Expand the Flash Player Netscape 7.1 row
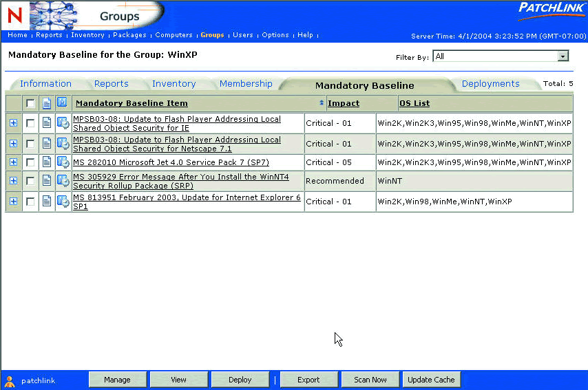This screenshot has height=390, width=588. [14, 144]
